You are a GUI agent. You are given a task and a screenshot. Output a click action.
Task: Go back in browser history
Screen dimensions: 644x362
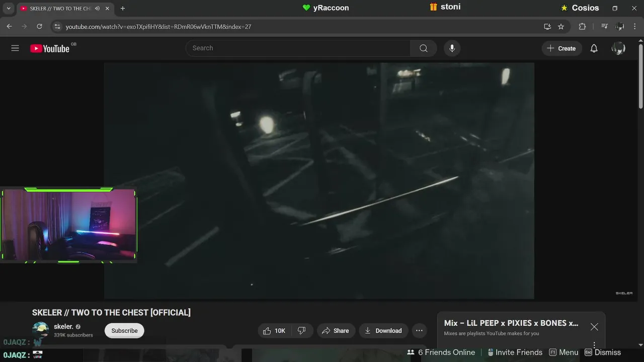(x=9, y=27)
